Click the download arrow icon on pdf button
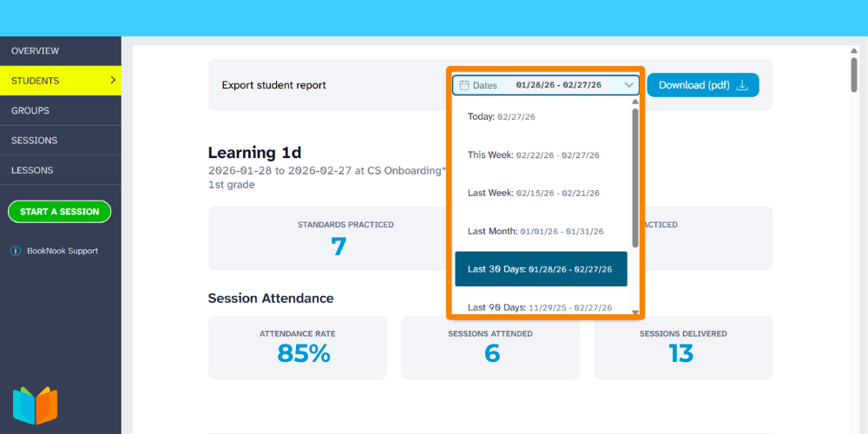Viewport: 868px width, 434px height. point(742,85)
